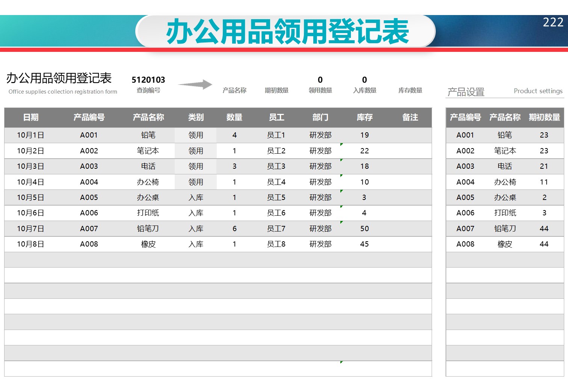Click the date cell 10月4日
The image size is (568, 392).
(31, 182)
